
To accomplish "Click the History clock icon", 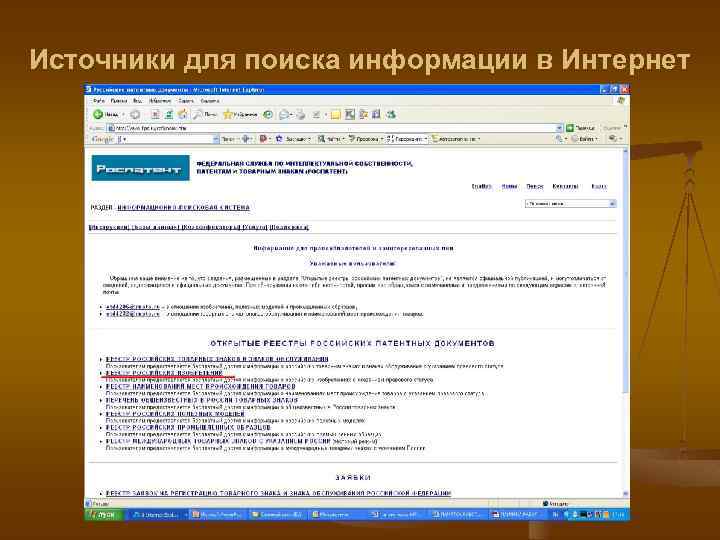I will pyautogui.click(x=268, y=114).
